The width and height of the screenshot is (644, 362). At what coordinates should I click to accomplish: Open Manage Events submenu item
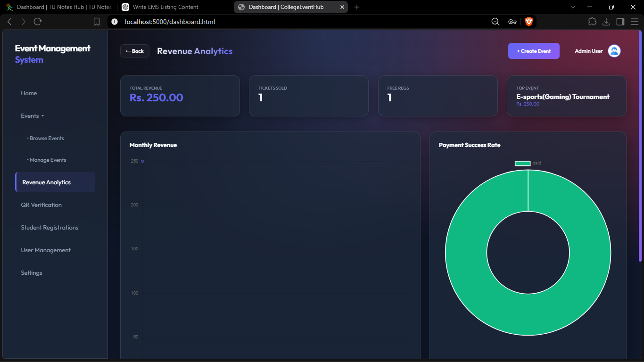tap(47, 160)
